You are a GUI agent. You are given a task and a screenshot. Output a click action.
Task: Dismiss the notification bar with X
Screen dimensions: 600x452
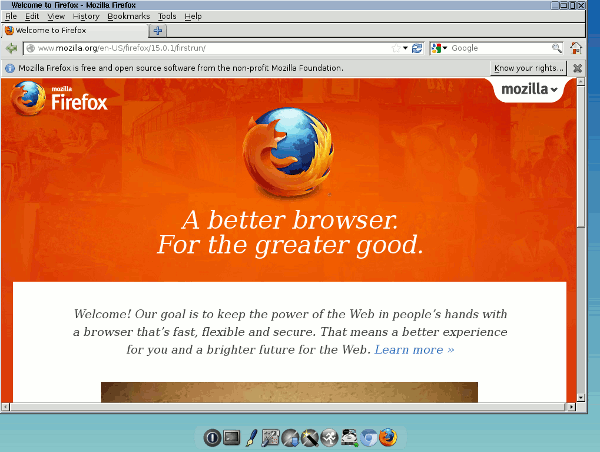[577, 68]
